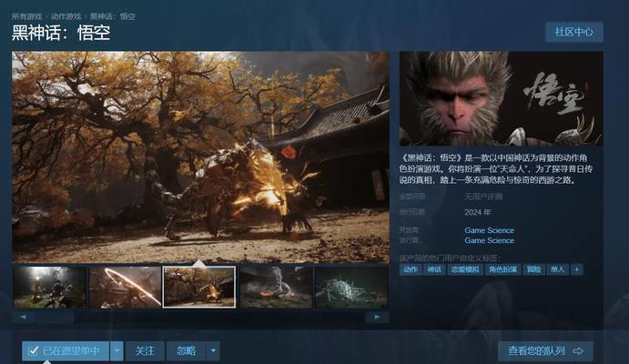Open publisher Game Science link
Viewport: 629px width, 364px height.
point(490,240)
